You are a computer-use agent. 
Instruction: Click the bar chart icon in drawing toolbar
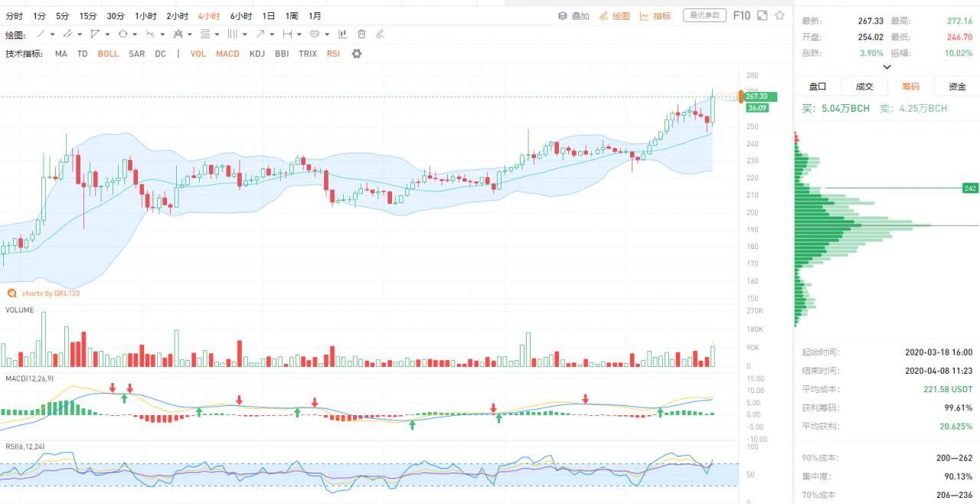tap(342, 34)
